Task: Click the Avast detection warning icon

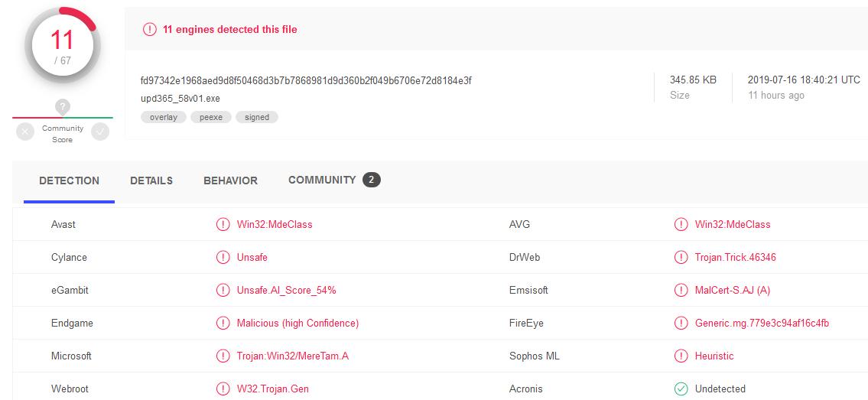Action: pos(223,225)
